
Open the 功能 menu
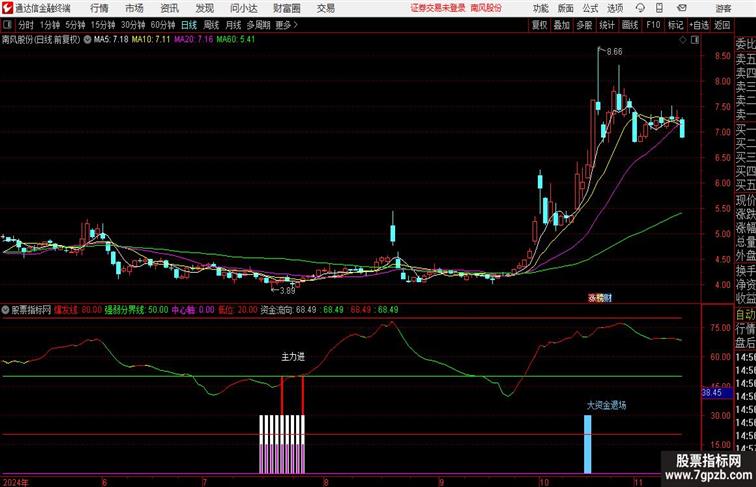tap(540, 8)
